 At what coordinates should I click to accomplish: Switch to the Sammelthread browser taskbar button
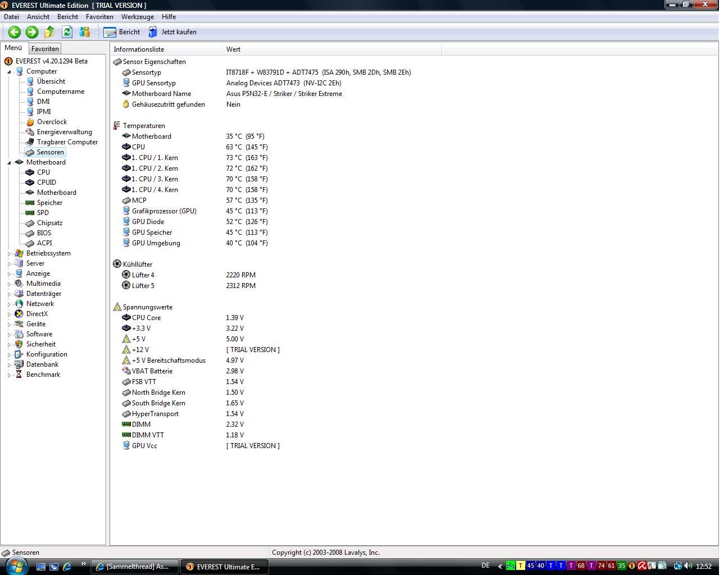pos(135,567)
